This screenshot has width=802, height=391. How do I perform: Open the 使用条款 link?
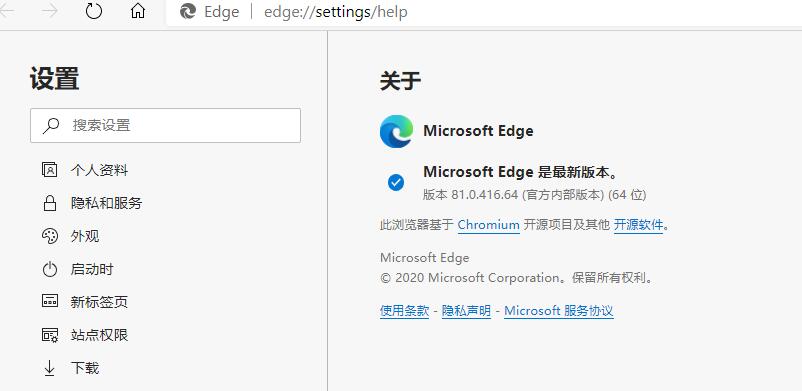point(404,311)
